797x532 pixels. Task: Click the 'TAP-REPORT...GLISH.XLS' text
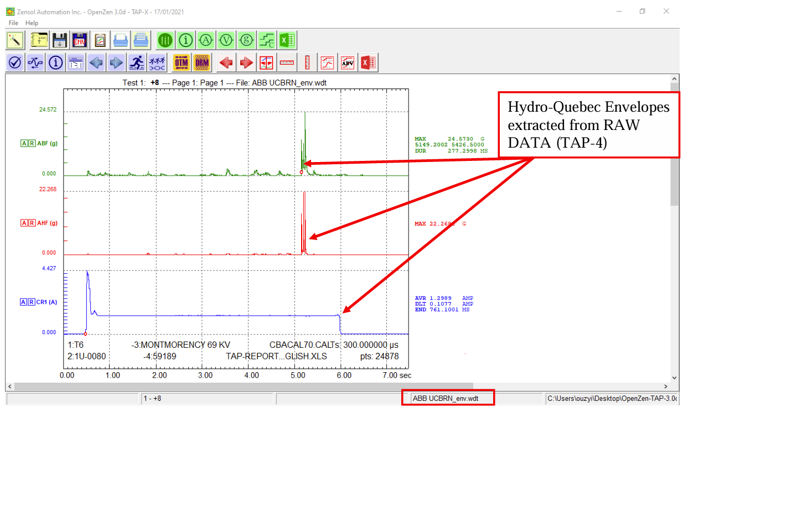coord(276,357)
